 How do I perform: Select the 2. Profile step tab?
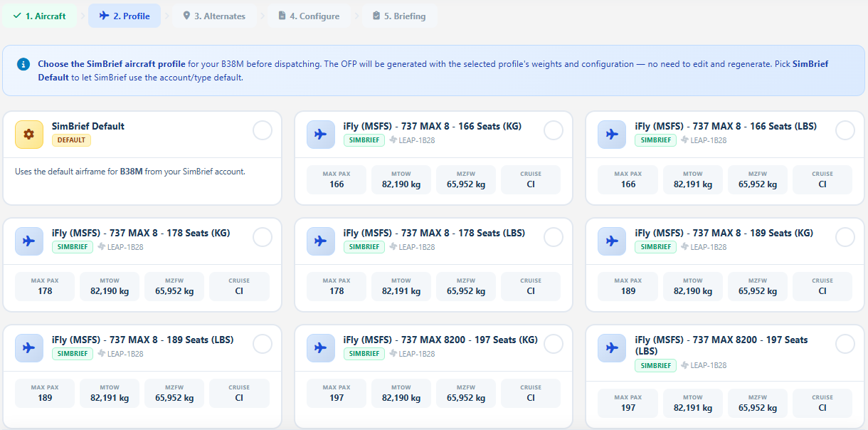[x=125, y=16]
